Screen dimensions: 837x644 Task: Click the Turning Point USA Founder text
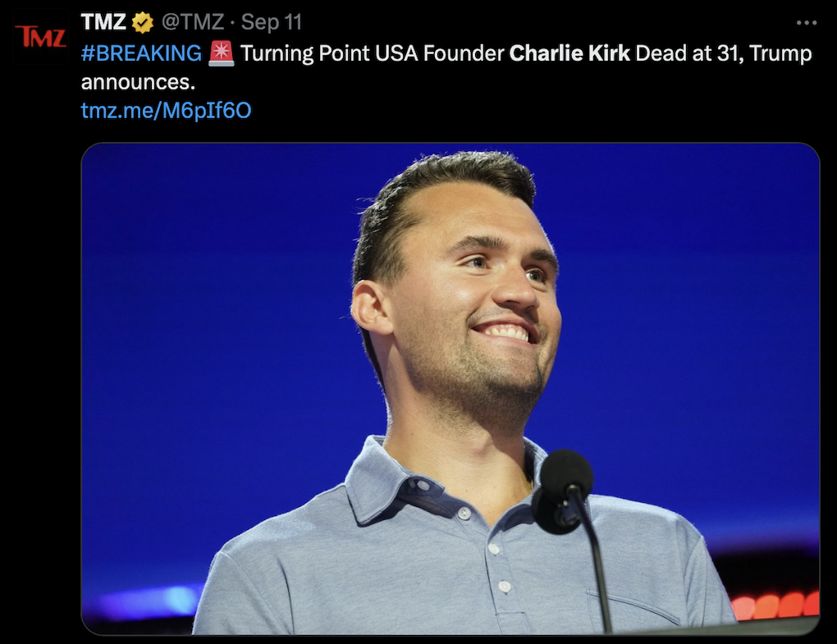click(373, 53)
